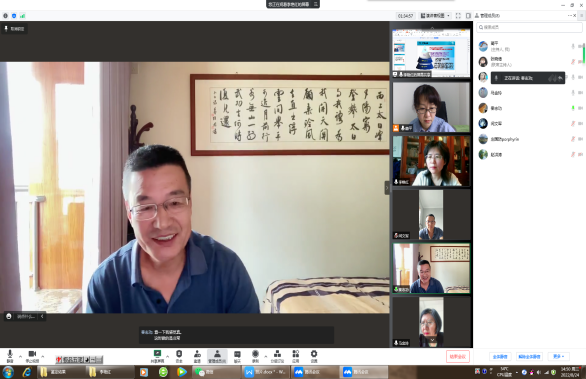Open the More dropdown in members panel

[558, 356]
